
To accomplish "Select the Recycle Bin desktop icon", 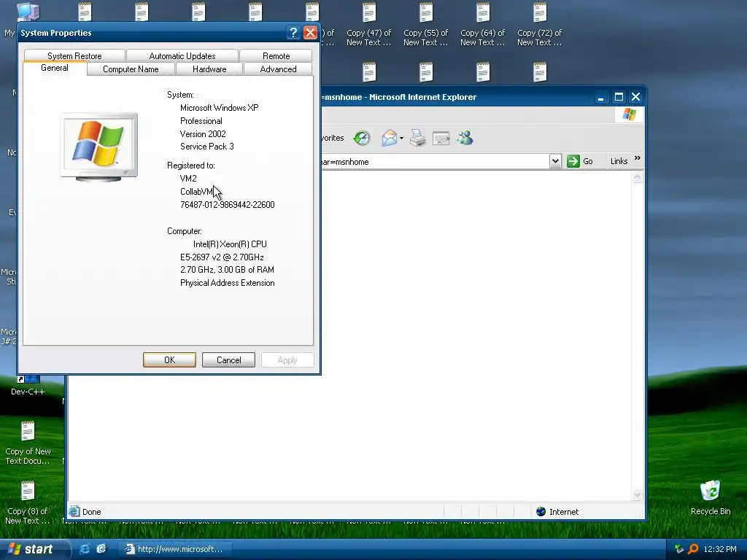I will (x=711, y=498).
